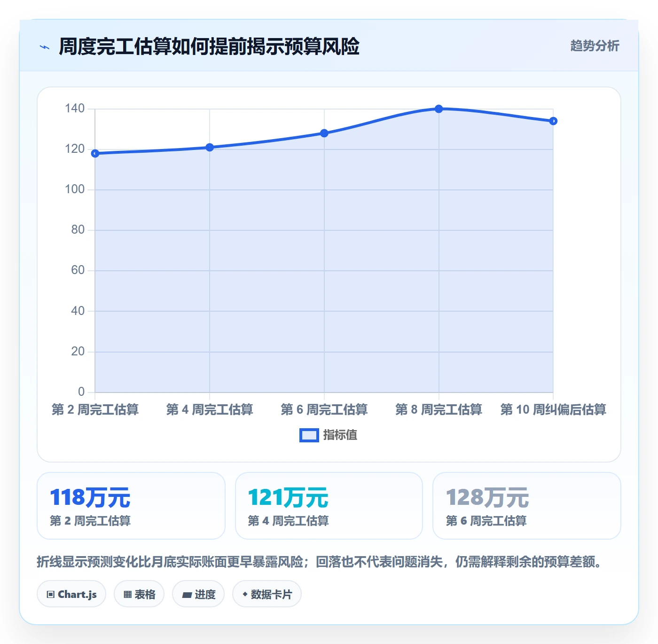Image resolution: width=658 pixels, height=644 pixels.
Task: Click the y-axis value 100
Action: (x=75, y=189)
